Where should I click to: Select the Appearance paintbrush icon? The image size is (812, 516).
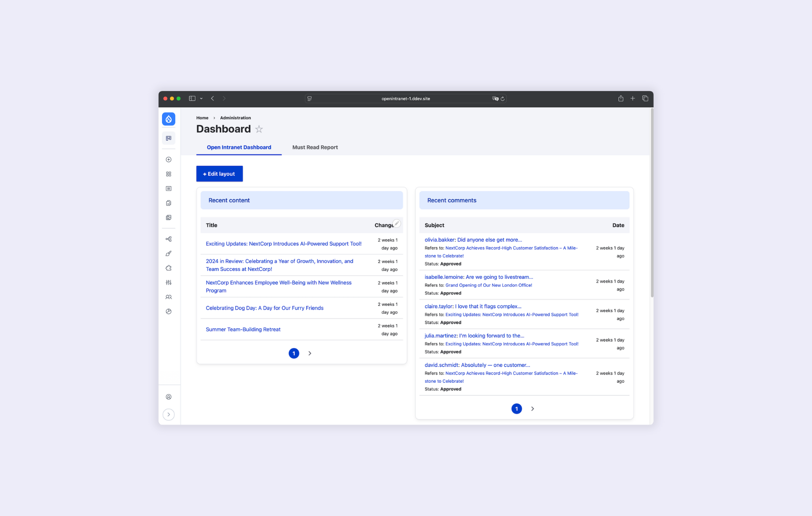click(168, 253)
